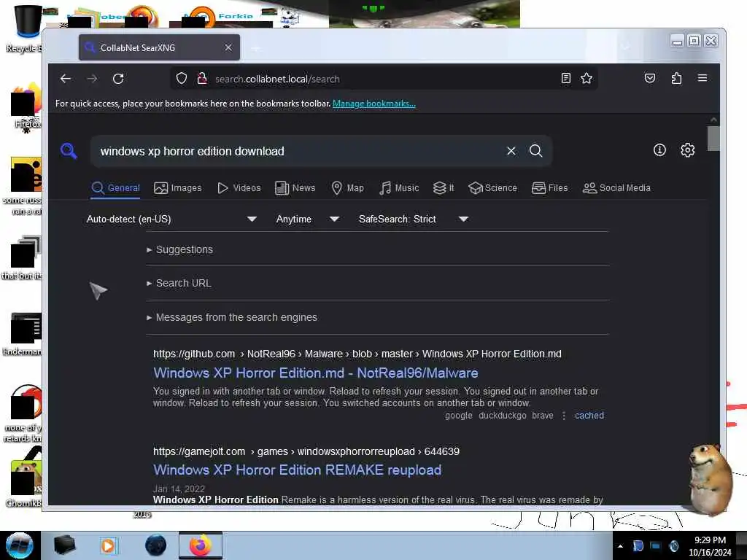Switch to Videos search category
Screen dimensions: 747x560
click(239, 188)
